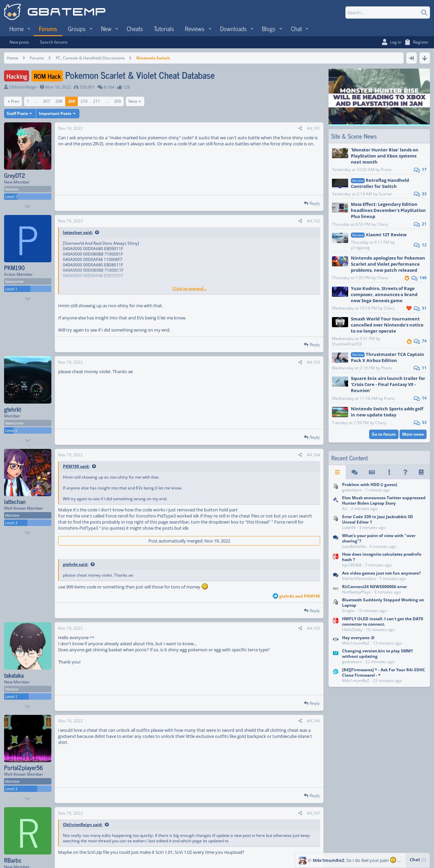Go to page 210
This screenshot has width=434, height=868.
point(84,101)
